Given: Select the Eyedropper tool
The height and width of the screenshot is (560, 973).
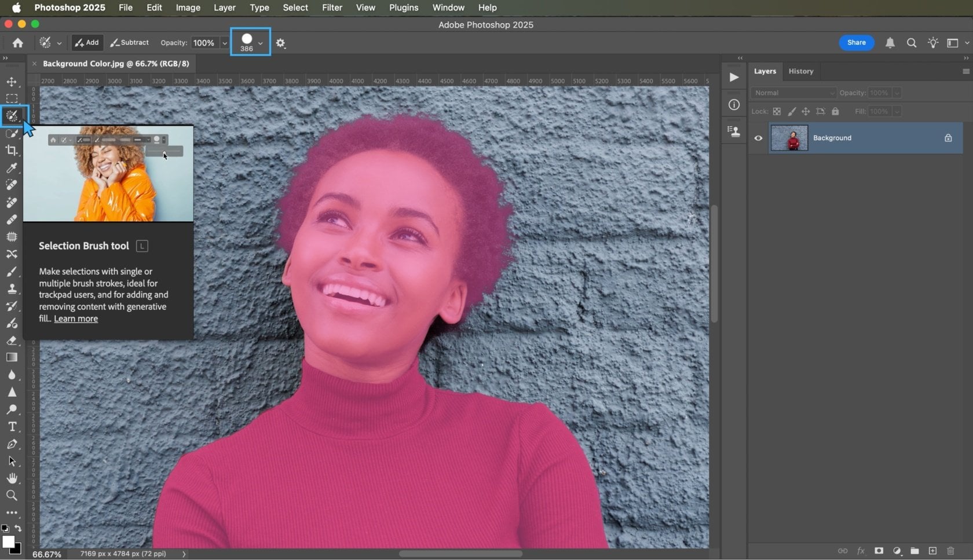Looking at the screenshot, I should (x=12, y=169).
